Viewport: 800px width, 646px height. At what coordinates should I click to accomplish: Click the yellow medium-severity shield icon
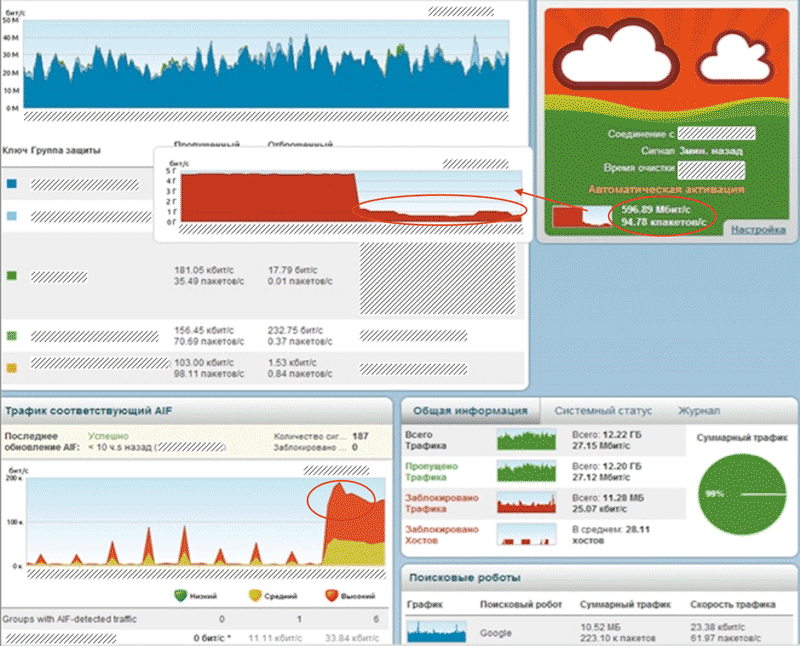point(255,595)
